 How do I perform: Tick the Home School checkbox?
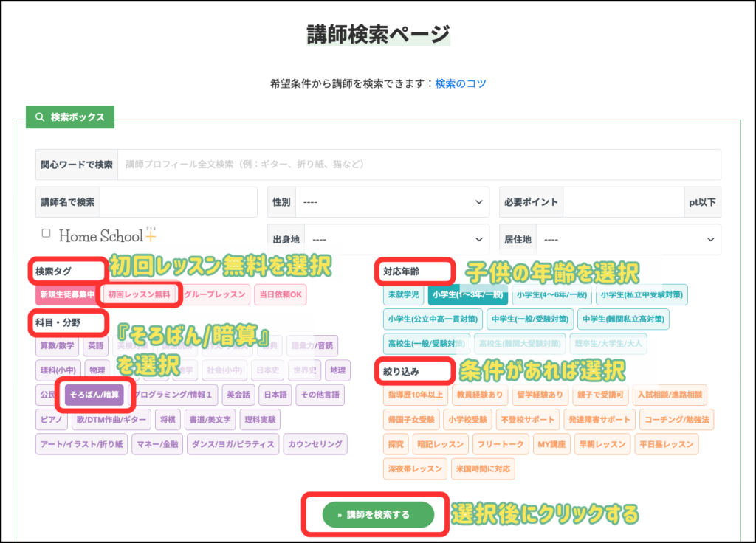click(46, 233)
